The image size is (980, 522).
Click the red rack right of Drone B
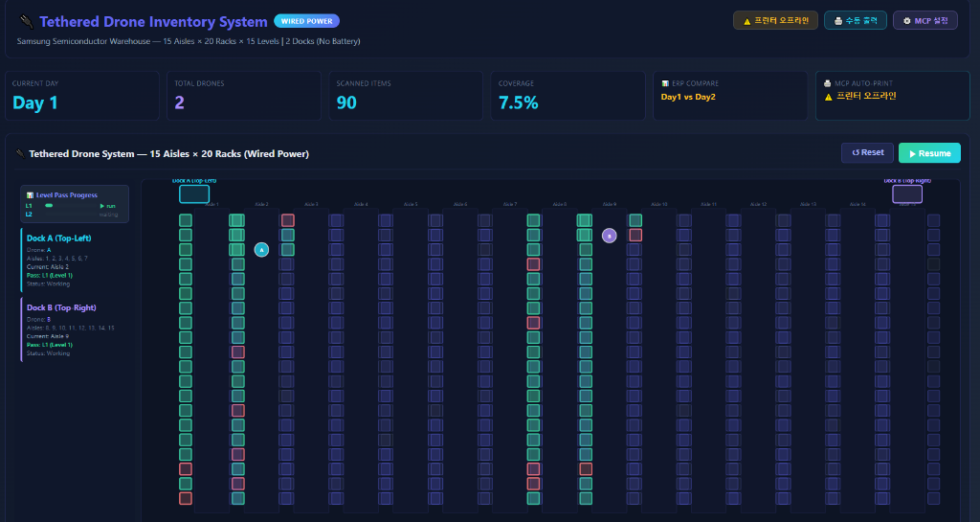(635, 235)
